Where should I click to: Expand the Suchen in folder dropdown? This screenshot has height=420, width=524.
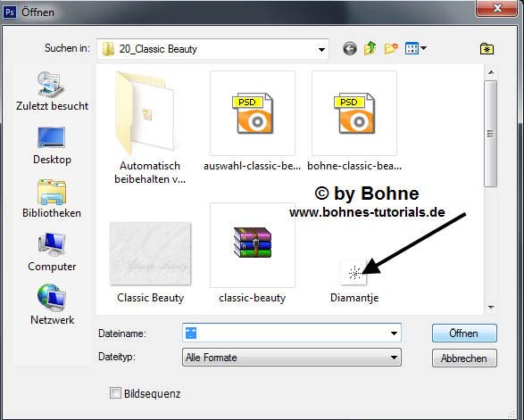tap(321, 49)
